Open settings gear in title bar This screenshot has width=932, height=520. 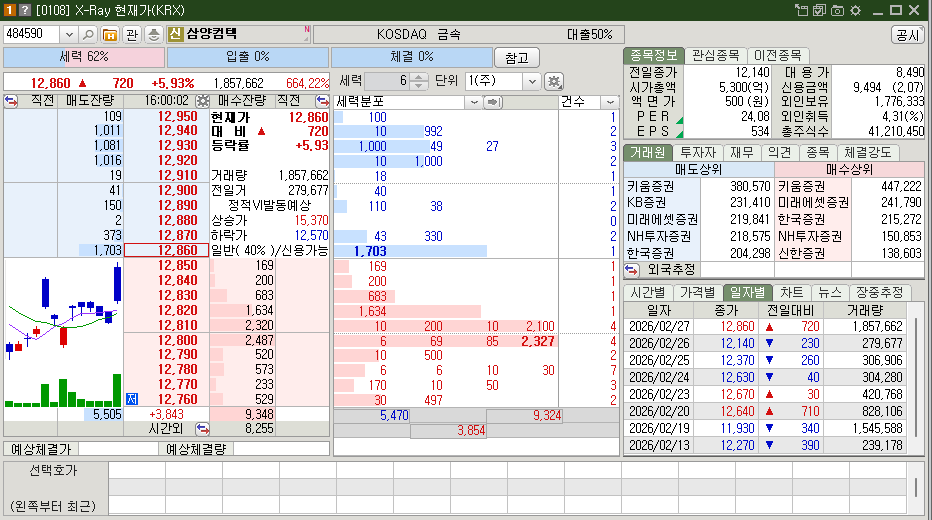[855, 10]
